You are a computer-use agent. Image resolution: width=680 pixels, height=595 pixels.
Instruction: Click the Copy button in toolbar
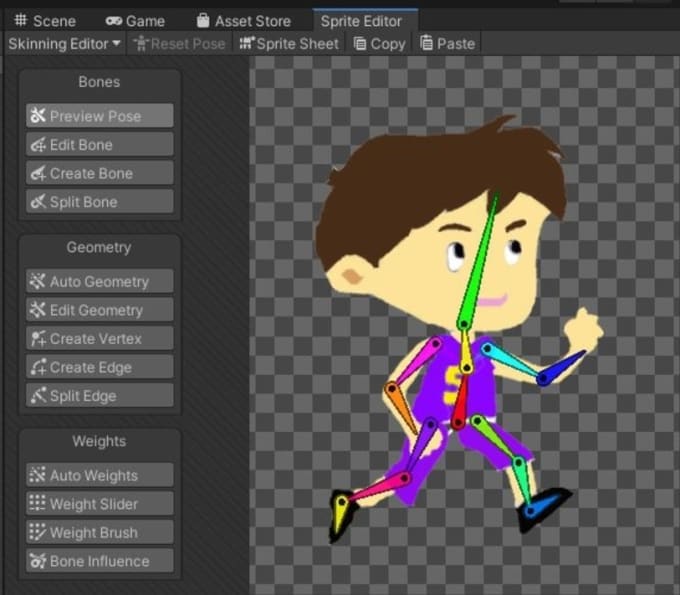379,44
